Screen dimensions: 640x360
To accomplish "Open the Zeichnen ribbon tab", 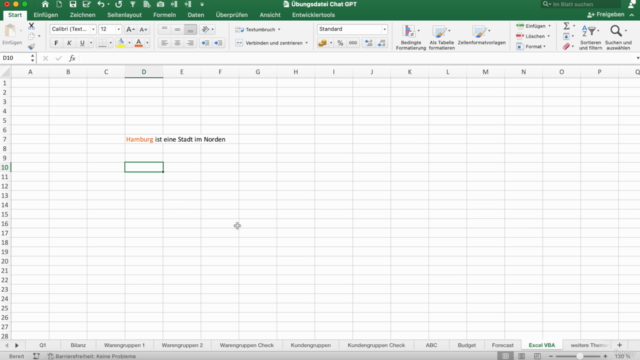I will coord(82,15).
